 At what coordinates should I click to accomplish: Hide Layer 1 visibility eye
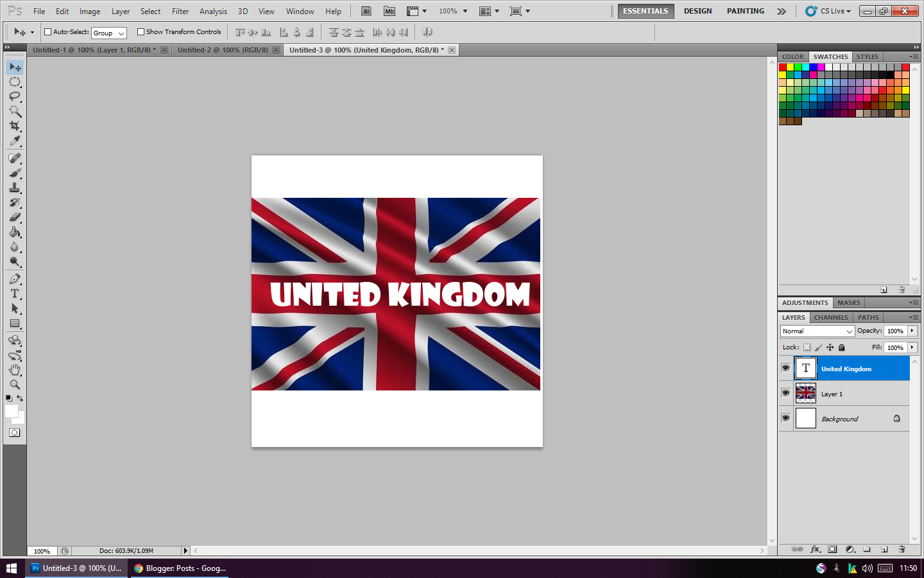pos(785,393)
